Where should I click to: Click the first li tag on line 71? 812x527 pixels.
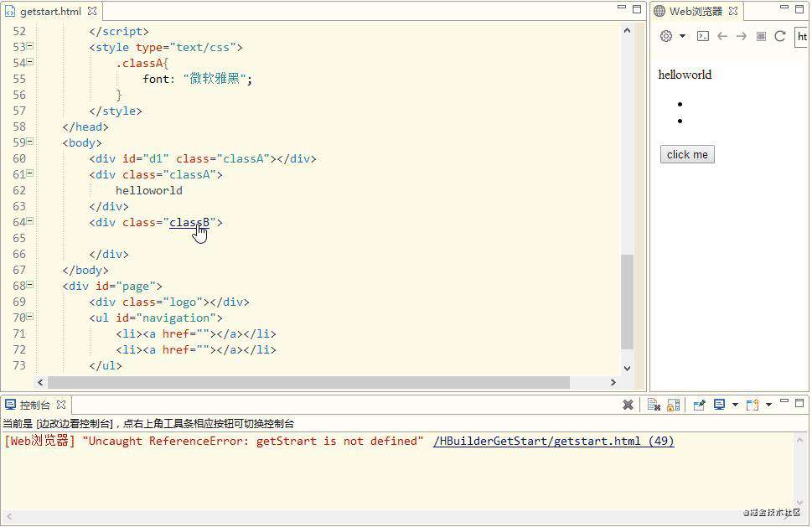[x=129, y=334]
